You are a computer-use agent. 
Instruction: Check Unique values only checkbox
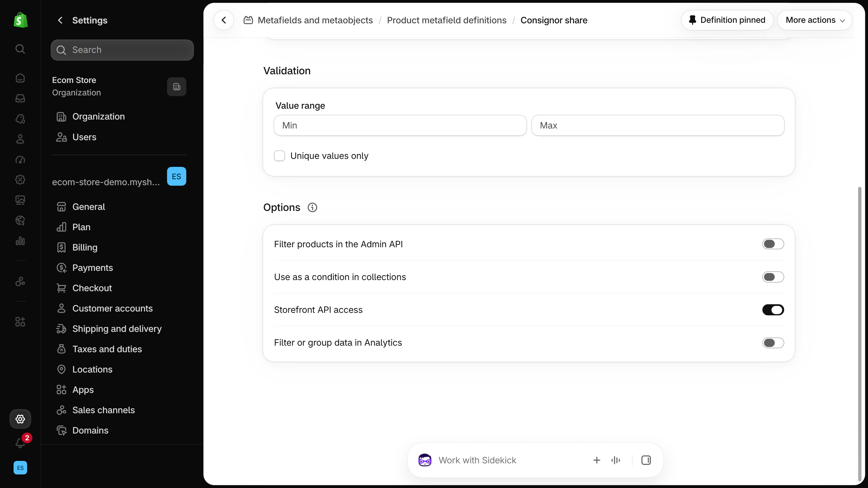point(279,156)
